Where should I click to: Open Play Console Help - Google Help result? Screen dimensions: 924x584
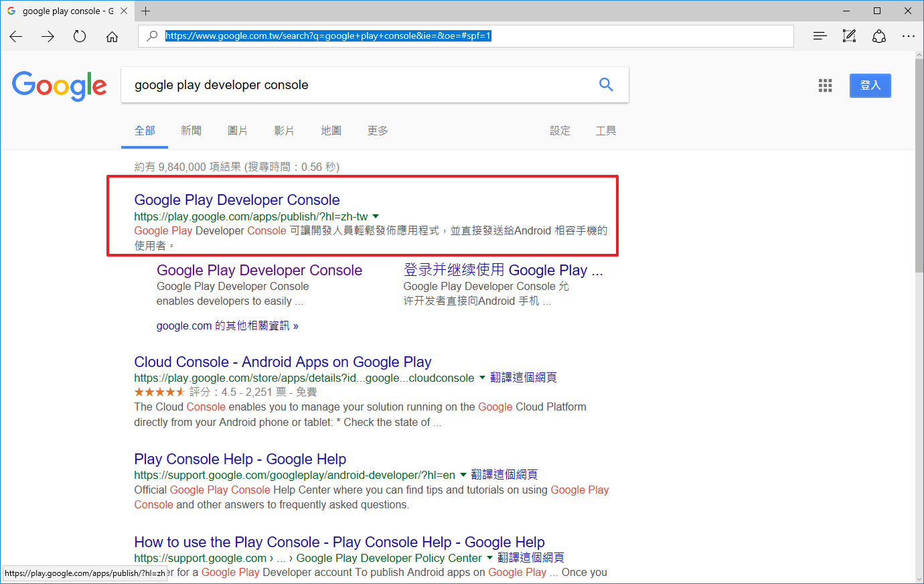(x=240, y=459)
